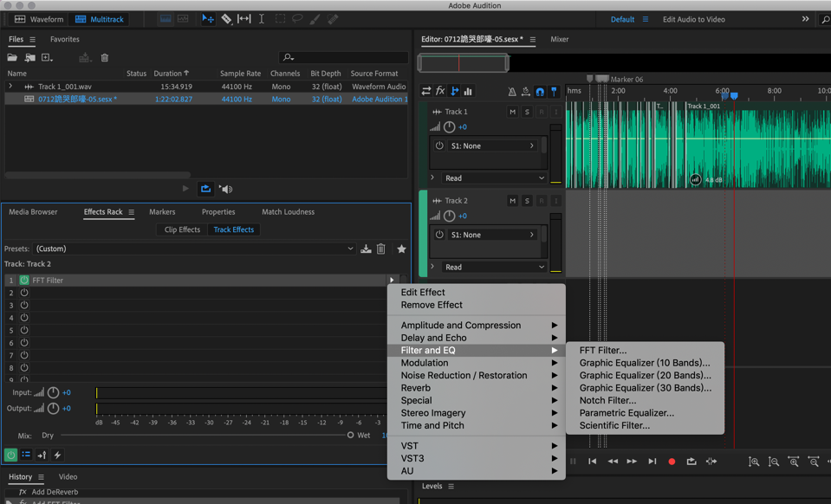
Task: Open Track 1 S1: None send selector
Action: pos(493,145)
